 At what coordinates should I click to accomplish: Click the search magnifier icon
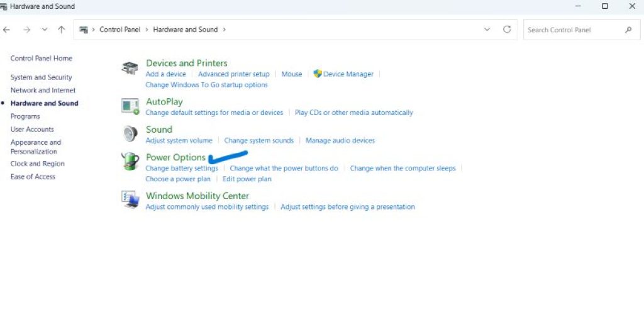point(628,30)
